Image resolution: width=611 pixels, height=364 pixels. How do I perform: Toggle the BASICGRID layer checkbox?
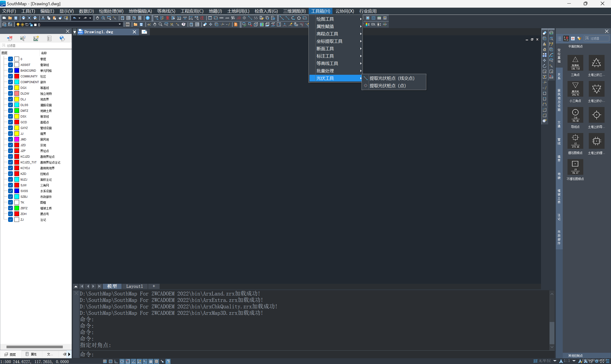click(x=11, y=70)
